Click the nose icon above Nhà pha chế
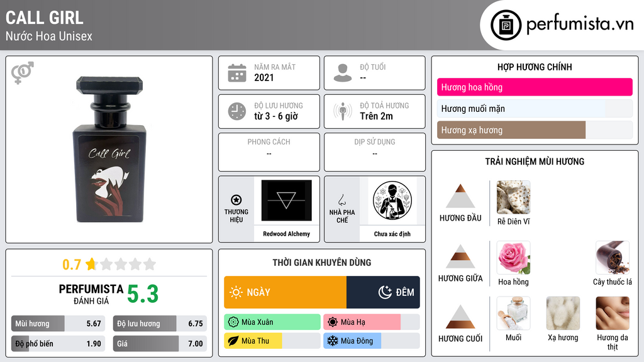The image size is (644, 362). pyautogui.click(x=341, y=200)
